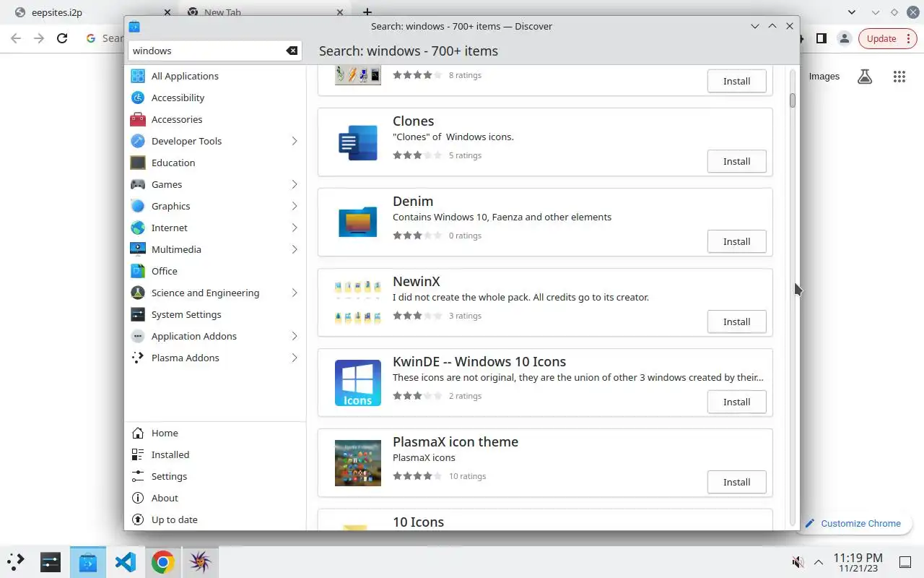Expand the Developer Tools category arrow
This screenshot has height=578, width=924.
(x=294, y=141)
